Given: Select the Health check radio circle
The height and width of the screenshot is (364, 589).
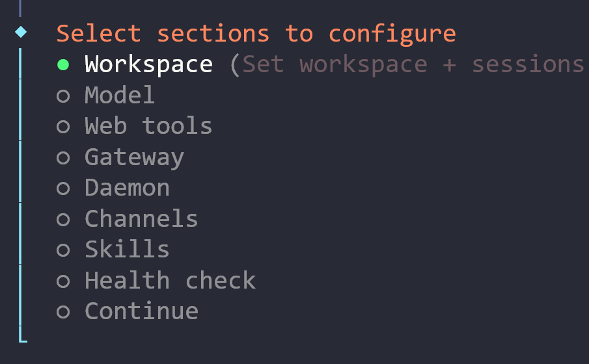Looking at the screenshot, I should coord(63,281).
